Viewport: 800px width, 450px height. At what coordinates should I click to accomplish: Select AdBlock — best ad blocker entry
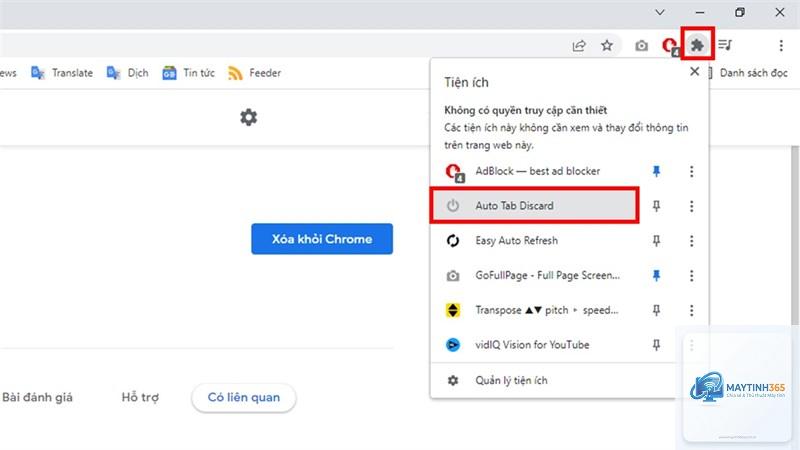[x=536, y=171]
